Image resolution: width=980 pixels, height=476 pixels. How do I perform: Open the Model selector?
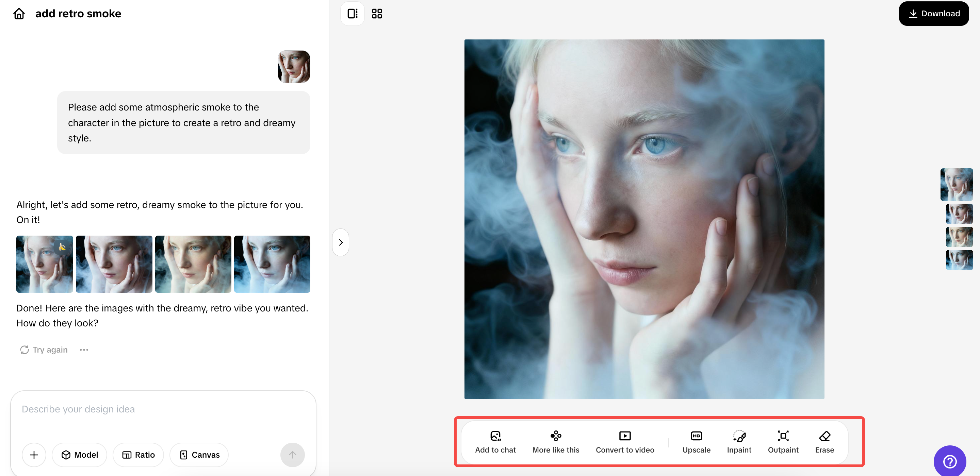pyautogui.click(x=80, y=455)
